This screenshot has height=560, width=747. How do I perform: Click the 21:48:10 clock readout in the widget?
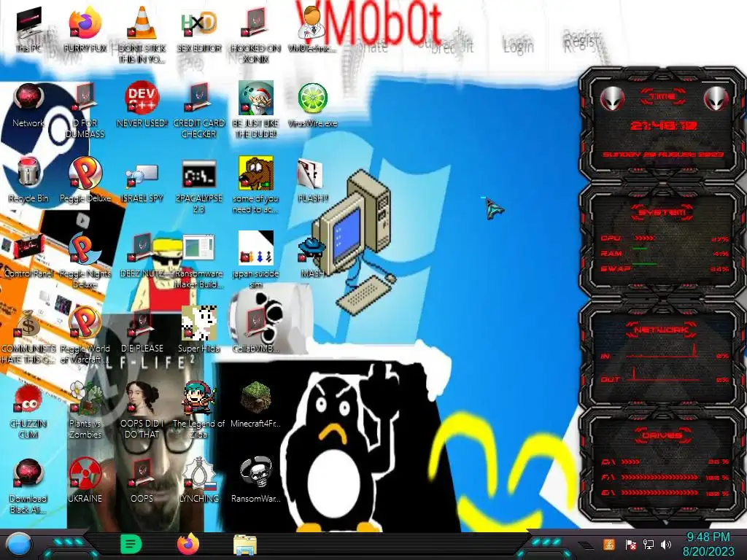point(663,125)
